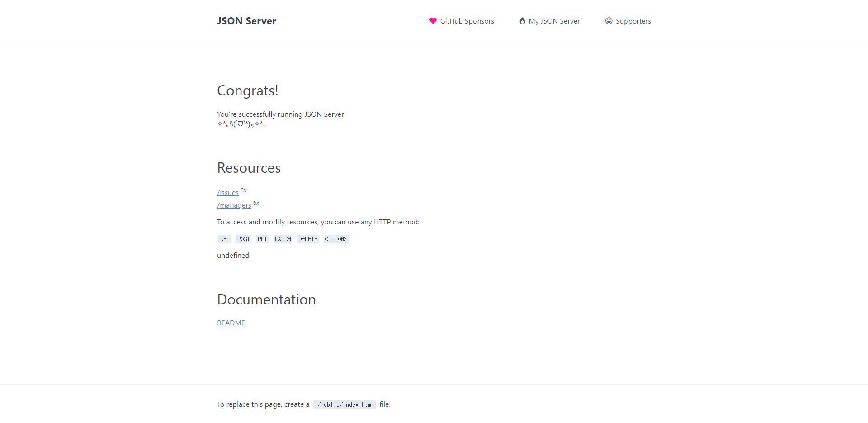Click "You're successfully running JSON Server" text
The height and width of the screenshot is (423, 868).
point(280,114)
